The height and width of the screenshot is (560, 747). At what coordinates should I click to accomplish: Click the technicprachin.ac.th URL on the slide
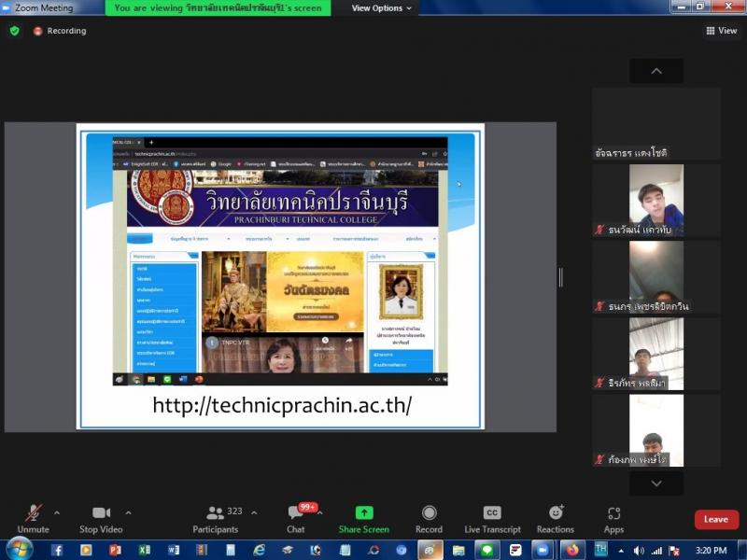tap(282, 405)
